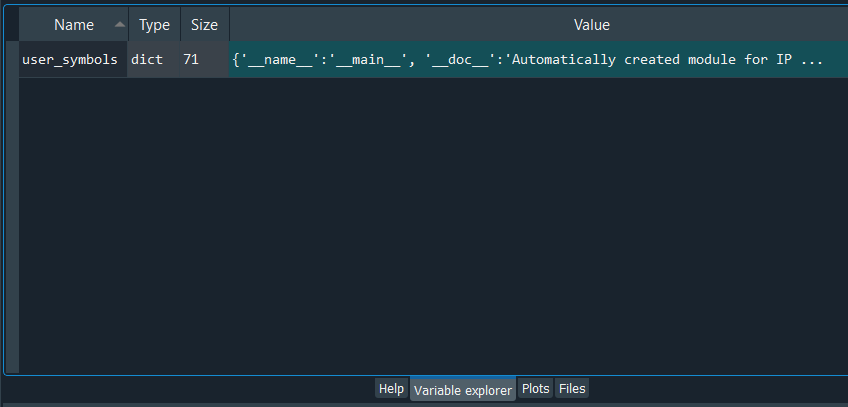Click the row gutter beside user_symbols

(11, 60)
